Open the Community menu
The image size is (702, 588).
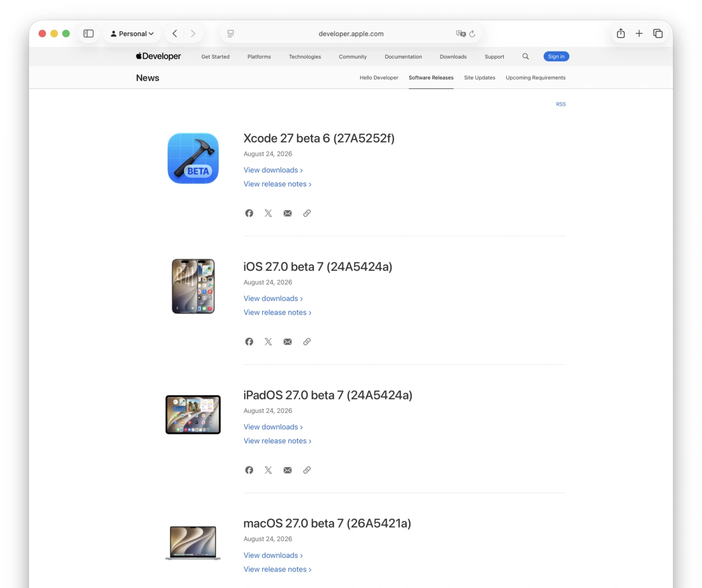353,56
